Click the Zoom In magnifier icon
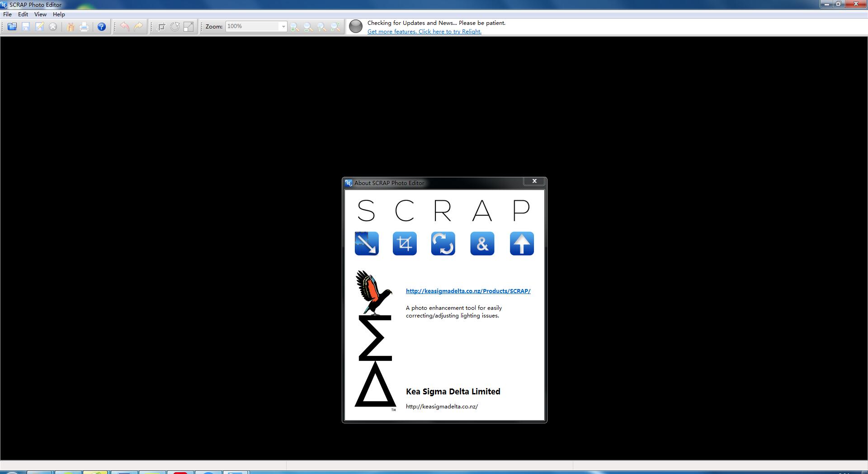868x474 pixels. (x=295, y=27)
